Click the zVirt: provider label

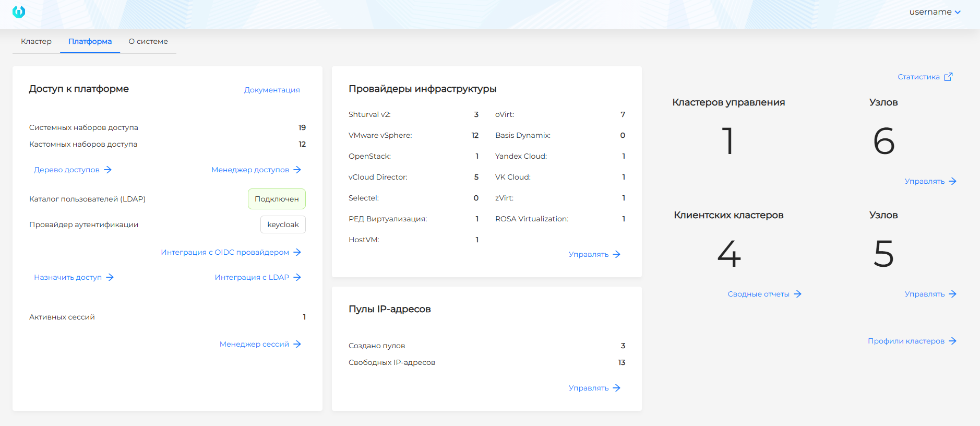click(x=504, y=198)
